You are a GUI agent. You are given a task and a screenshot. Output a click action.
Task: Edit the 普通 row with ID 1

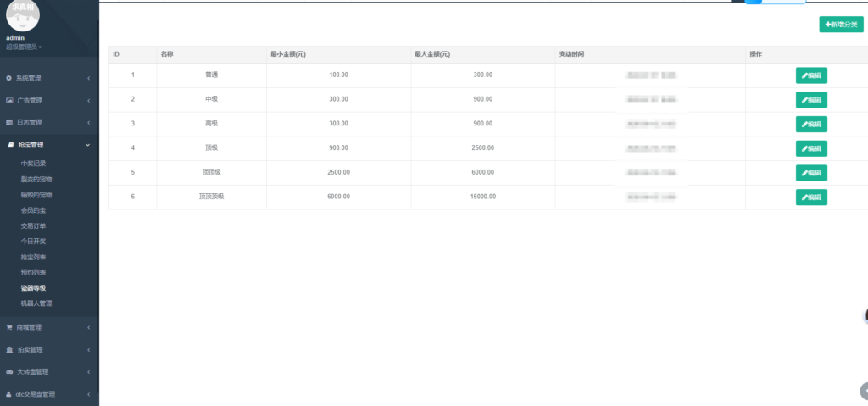point(811,75)
